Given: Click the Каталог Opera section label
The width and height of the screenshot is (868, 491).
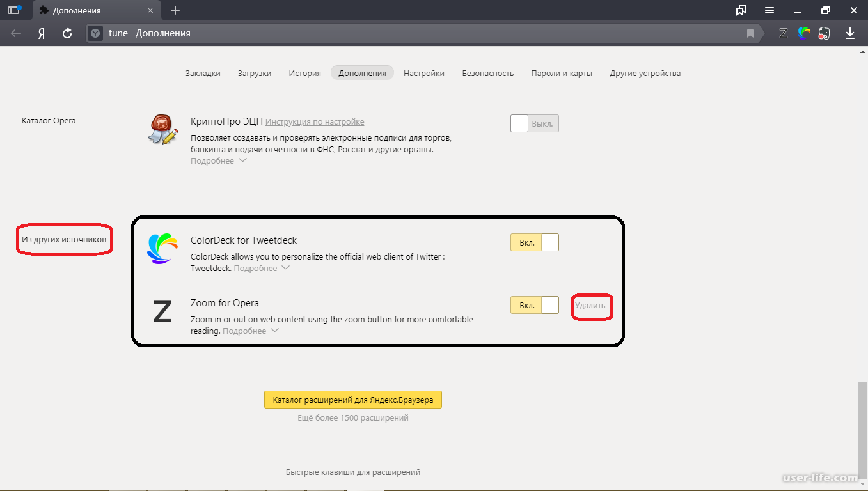Looking at the screenshot, I should point(49,120).
